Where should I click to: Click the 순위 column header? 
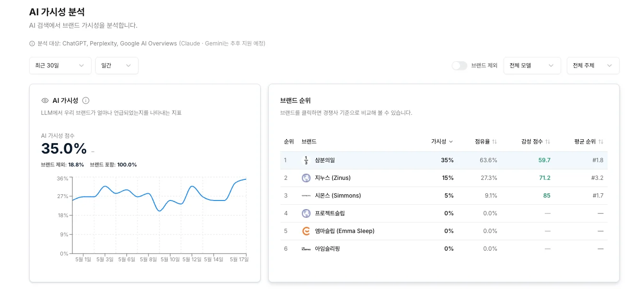[x=289, y=142]
